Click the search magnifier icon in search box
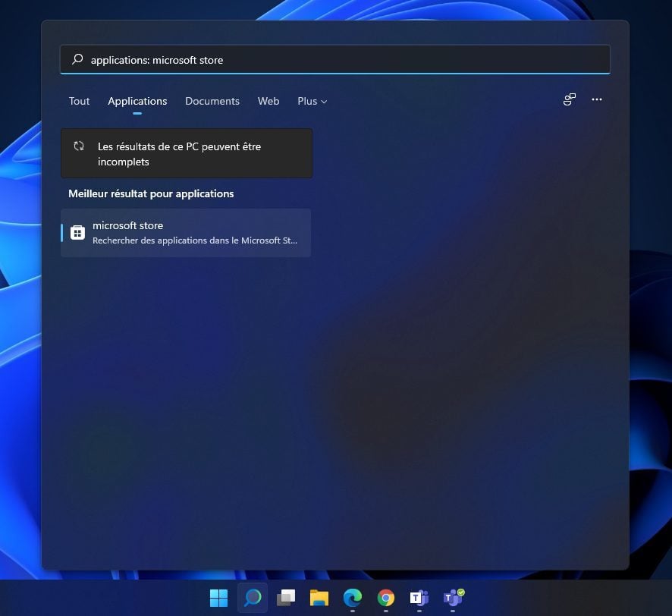Image resolution: width=672 pixels, height=616 pixels. [77, 59]
